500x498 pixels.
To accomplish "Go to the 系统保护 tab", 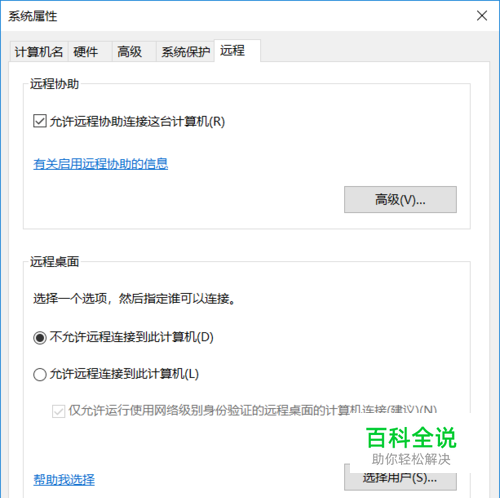I will tap(185, 52).
